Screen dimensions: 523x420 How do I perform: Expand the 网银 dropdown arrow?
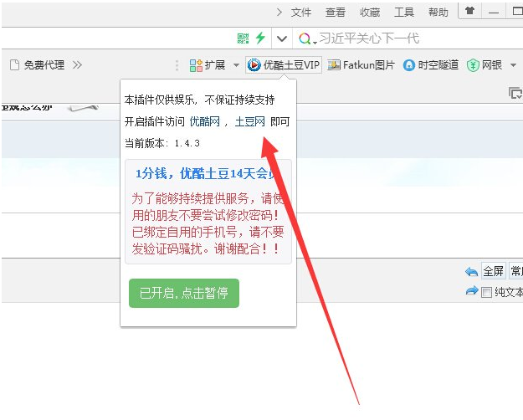click(x=513, y=65)
